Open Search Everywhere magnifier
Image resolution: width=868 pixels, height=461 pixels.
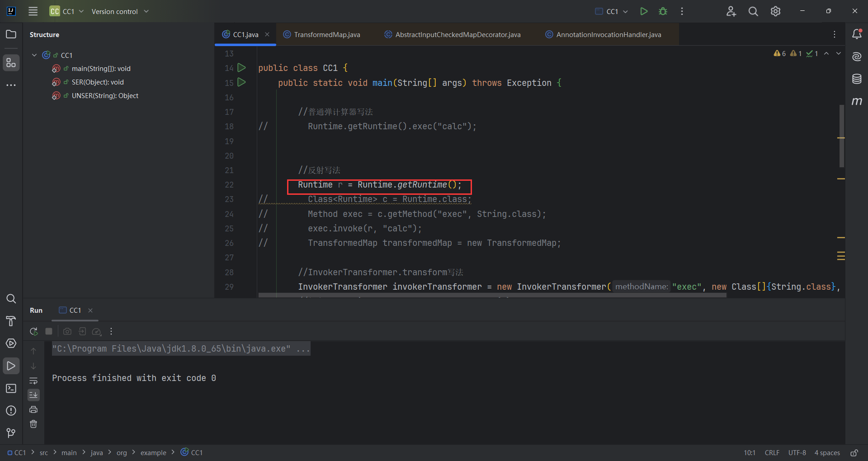[753, 11]
